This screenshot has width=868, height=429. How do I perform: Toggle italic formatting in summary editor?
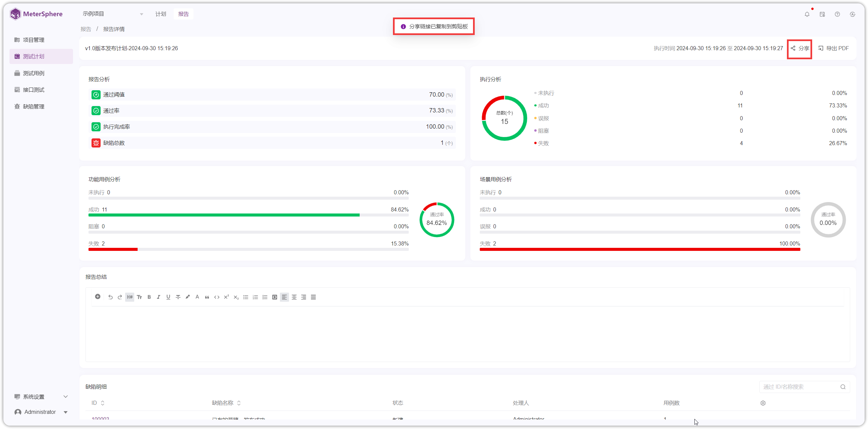tap(158, 297)
